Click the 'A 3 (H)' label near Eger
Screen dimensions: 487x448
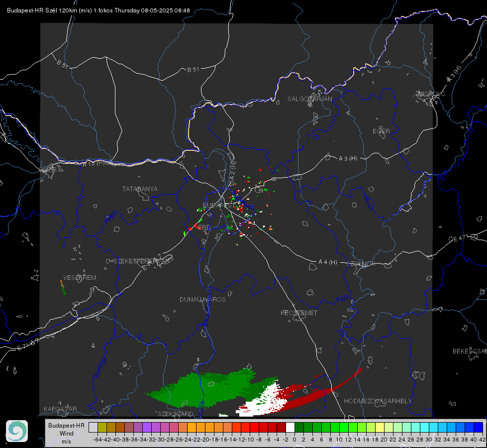coord(348,158)
